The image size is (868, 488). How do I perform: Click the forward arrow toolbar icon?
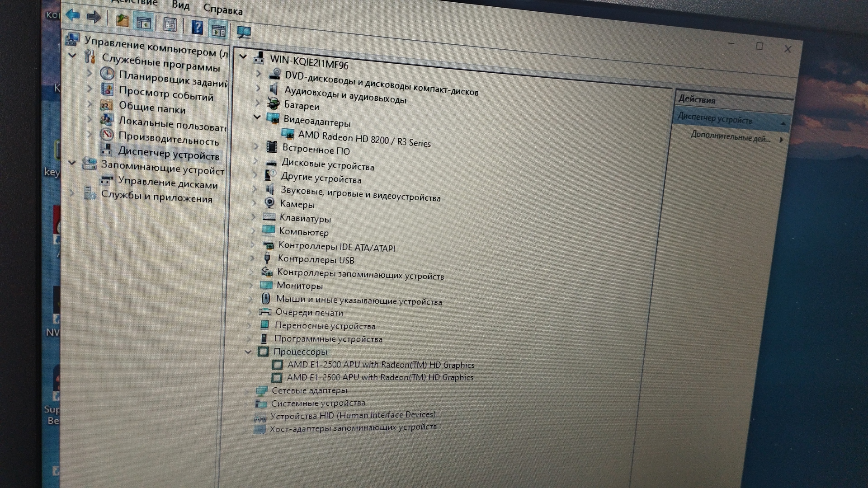94,18
